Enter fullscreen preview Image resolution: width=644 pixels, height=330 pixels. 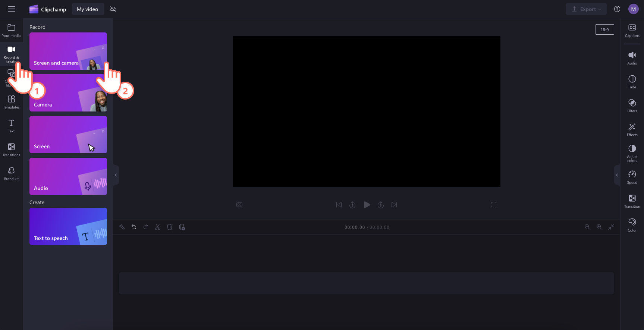coord(494,205)
